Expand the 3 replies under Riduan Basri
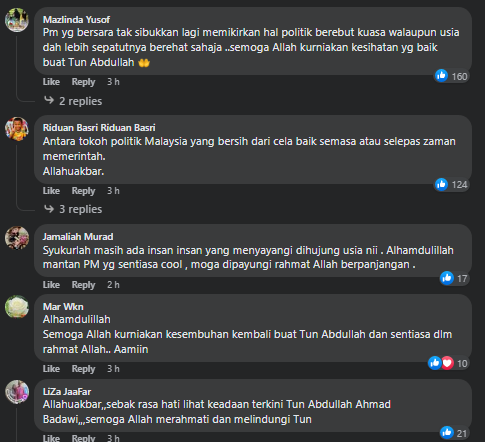 click(80, 209)
